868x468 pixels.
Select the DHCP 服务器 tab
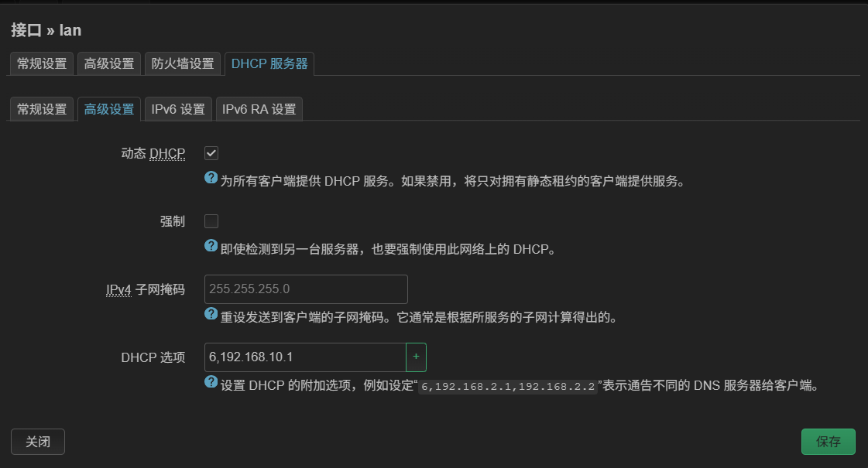[x=269, y=63]
